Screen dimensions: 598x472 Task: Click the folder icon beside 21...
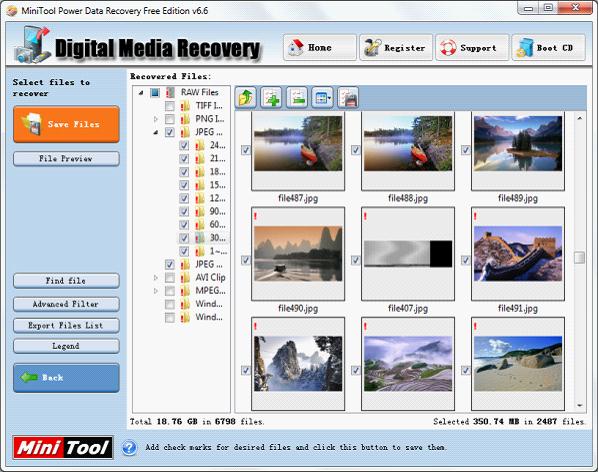click(199, 159)
